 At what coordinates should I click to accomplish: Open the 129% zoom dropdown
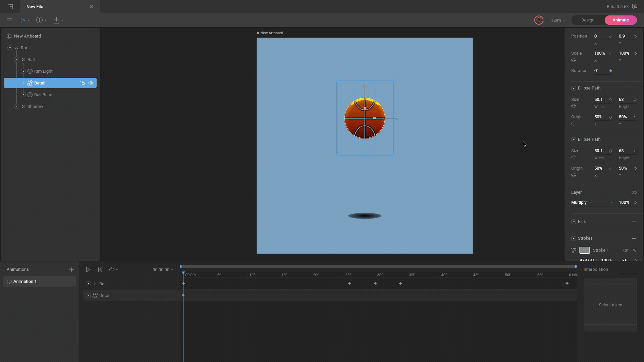(x=558, y=20)
